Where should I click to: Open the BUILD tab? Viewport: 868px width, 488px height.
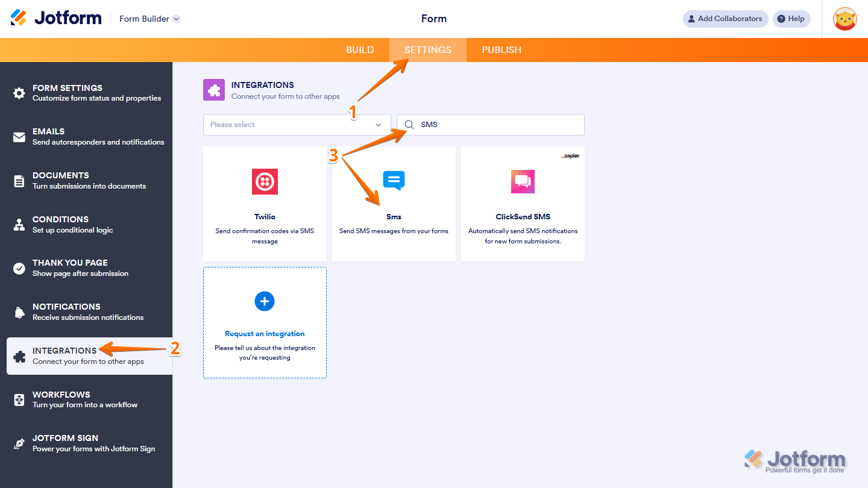(x=360, y=50)
